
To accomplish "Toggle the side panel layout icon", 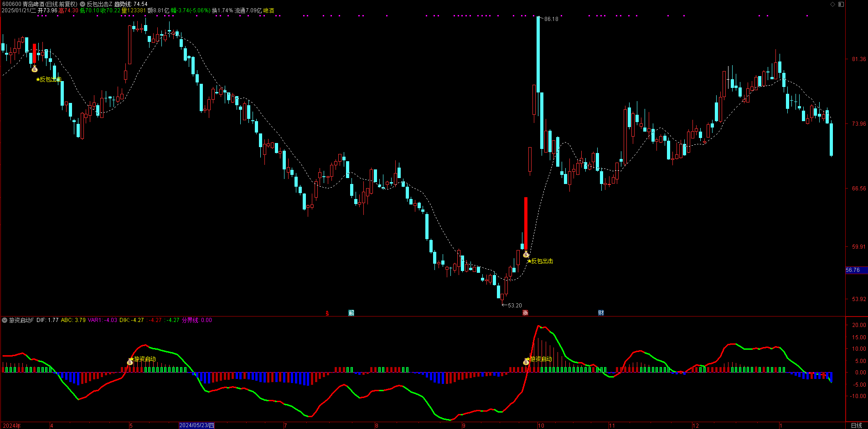I will 841,4.
